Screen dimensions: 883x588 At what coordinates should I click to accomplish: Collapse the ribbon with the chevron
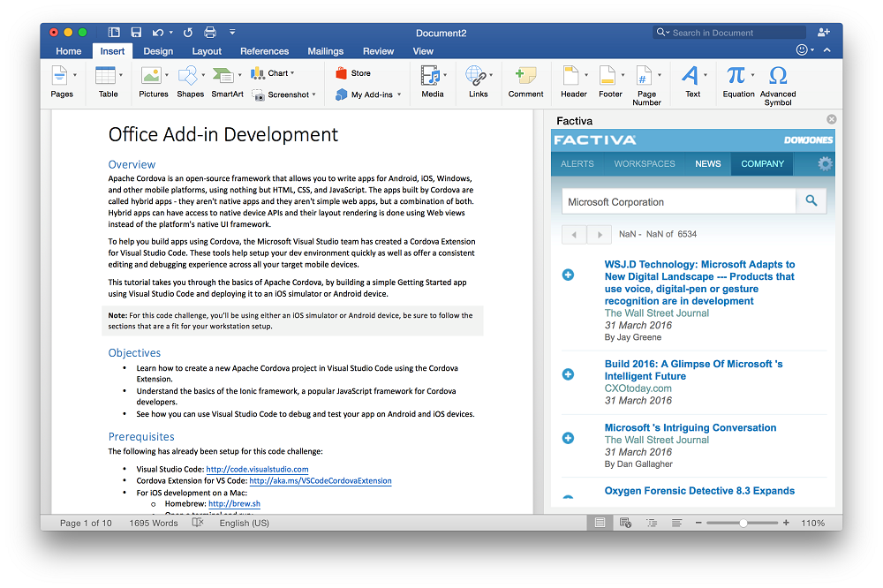827,50
